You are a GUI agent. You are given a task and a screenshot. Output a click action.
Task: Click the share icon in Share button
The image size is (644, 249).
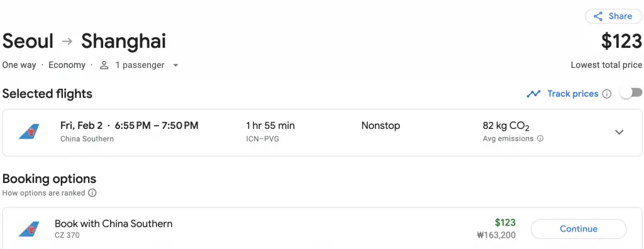pyautogui.click(x=598, y=16)
